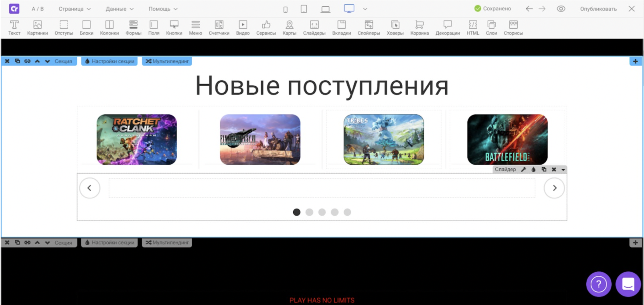
Task: Open slider wrench settings
Action: [523, 169]
